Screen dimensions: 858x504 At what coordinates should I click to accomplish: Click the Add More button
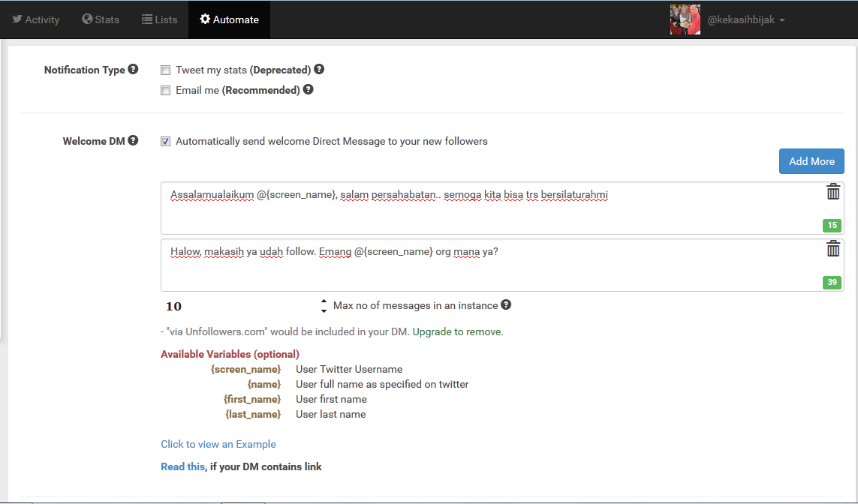(811, 160)
